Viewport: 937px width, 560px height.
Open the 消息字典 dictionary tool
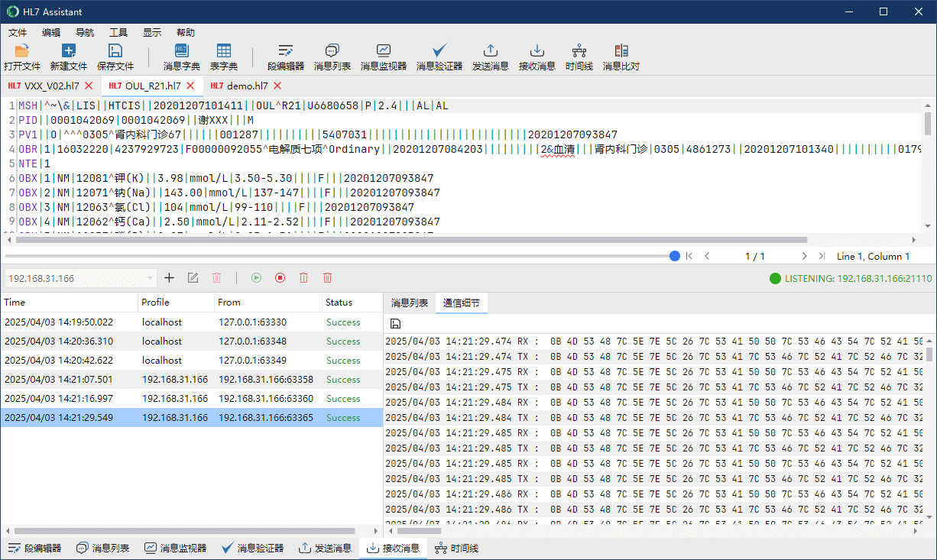click(181, 57)
